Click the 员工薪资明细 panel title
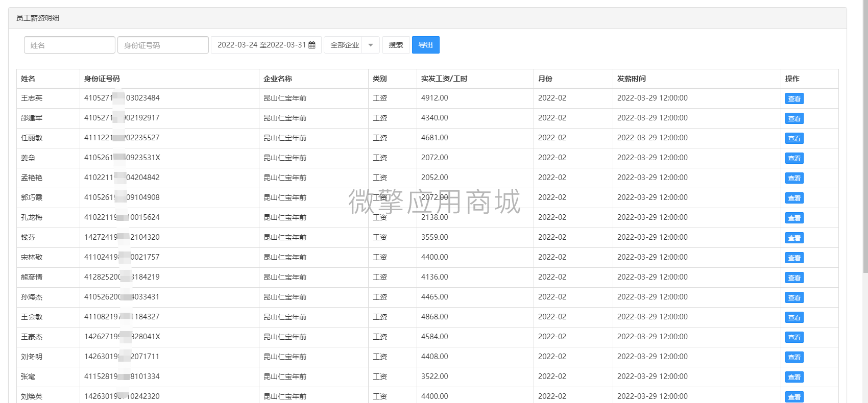The width and height of the screenshot is (868, 403). point(38,18)
